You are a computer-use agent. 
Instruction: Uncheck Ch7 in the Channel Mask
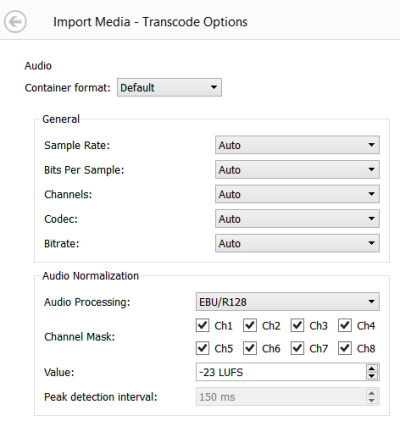tap(297, 348)
